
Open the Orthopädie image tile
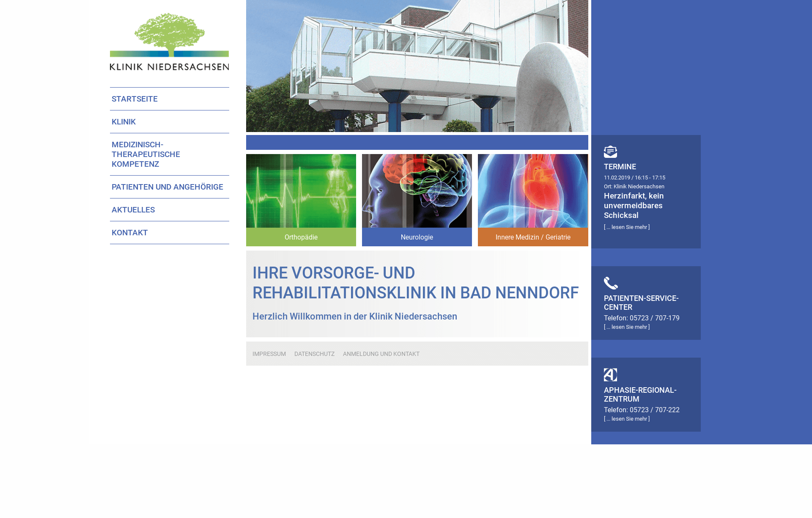pos(301,191)
